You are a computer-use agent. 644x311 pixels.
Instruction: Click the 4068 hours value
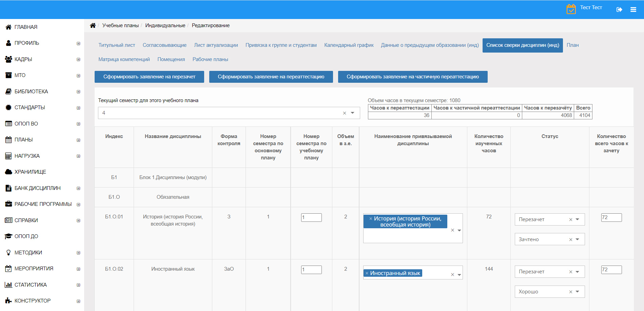click(566, 115)
